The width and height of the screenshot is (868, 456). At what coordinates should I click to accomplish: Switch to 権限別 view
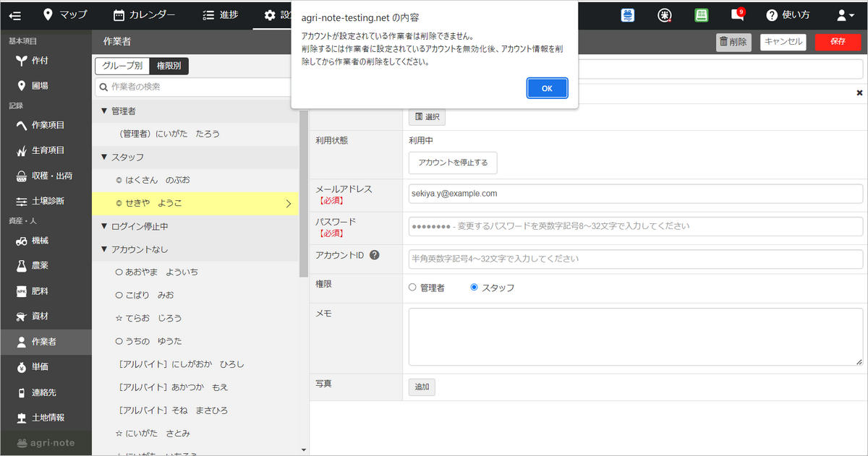[x=169, y=66]
